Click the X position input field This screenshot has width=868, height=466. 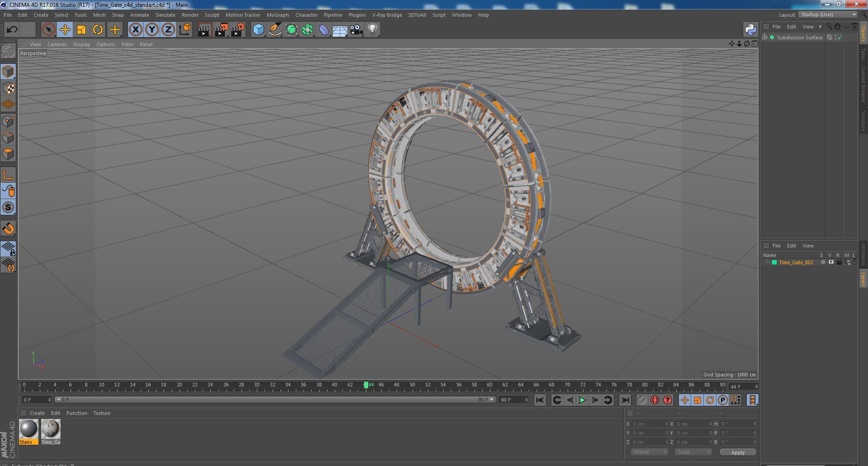click(x=650, y=424)
